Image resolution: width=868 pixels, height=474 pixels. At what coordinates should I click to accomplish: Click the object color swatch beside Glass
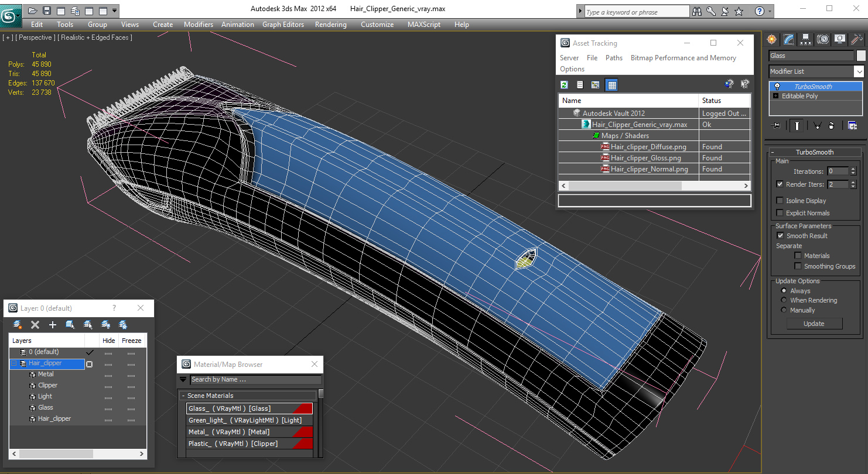(861, 56)
